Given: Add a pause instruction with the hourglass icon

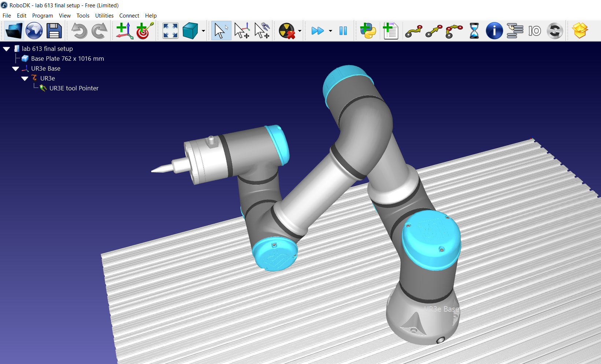Looking at the screenshot, I should click(x=474, y=31).
